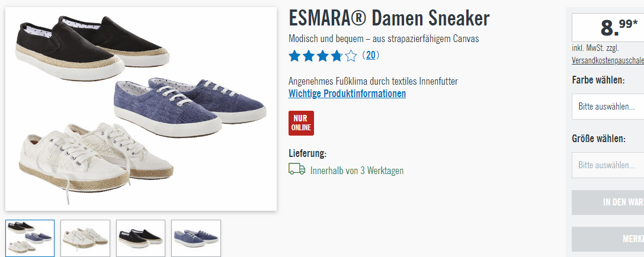
Task: Click the second blue rating star
Action: 309,56
